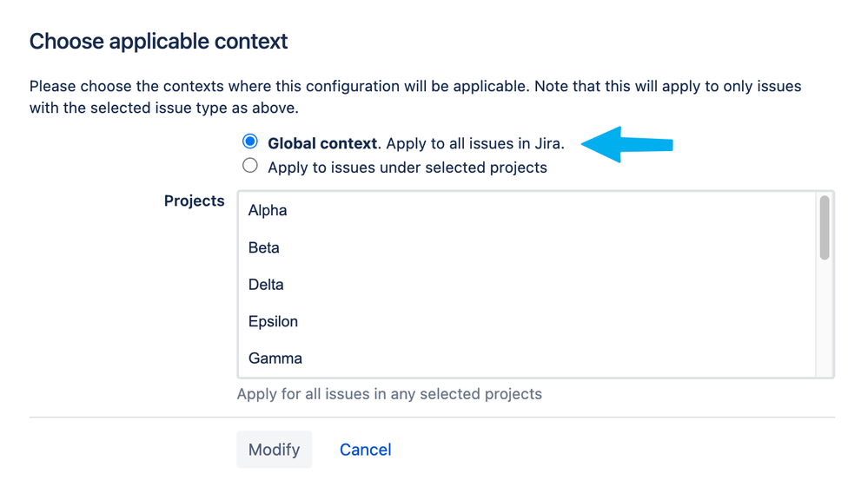Choose the Epsilon project entry

pos(527,321)
